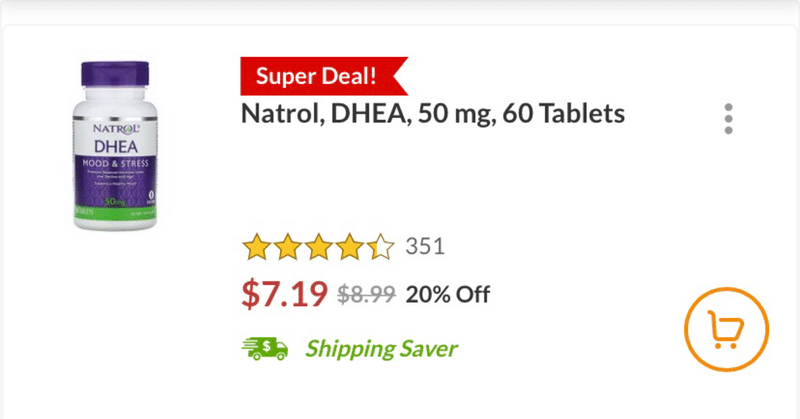
Task: Click the crossed-out $8.99 original price
Action: point(366,295)
